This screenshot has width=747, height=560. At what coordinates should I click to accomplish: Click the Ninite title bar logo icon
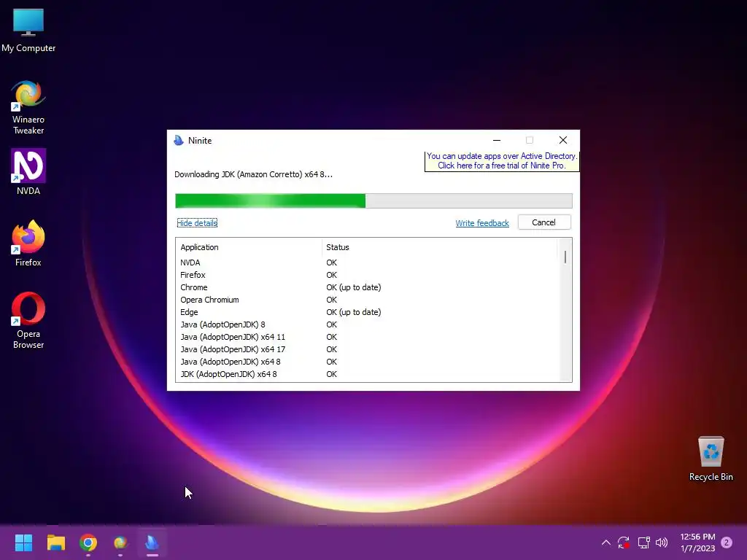(179, 141)
